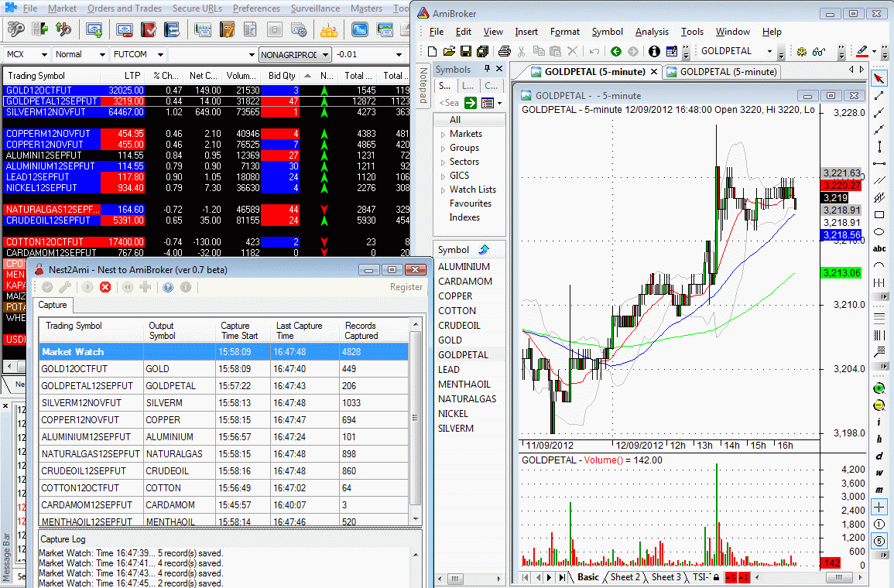Screen dimensions: 894x588
Task: Select the crosshair tool in the right toolbar
Action: [x=879, y=507]
